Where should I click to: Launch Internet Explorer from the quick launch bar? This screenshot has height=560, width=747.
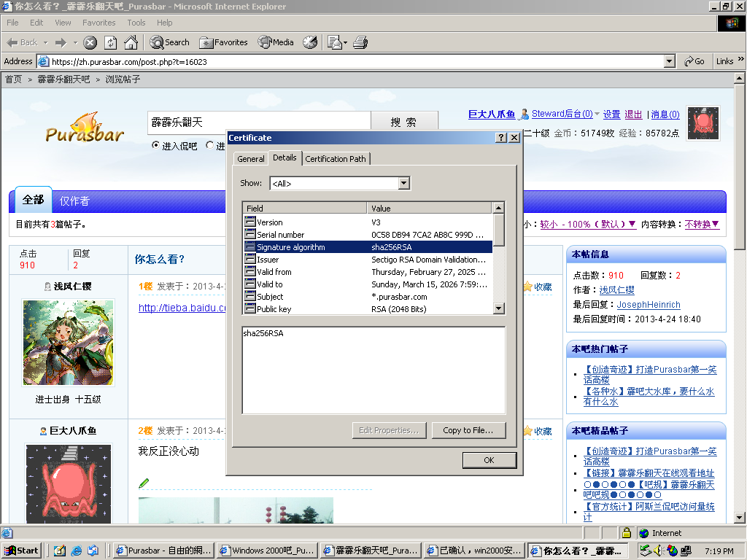tap(76, 551)
